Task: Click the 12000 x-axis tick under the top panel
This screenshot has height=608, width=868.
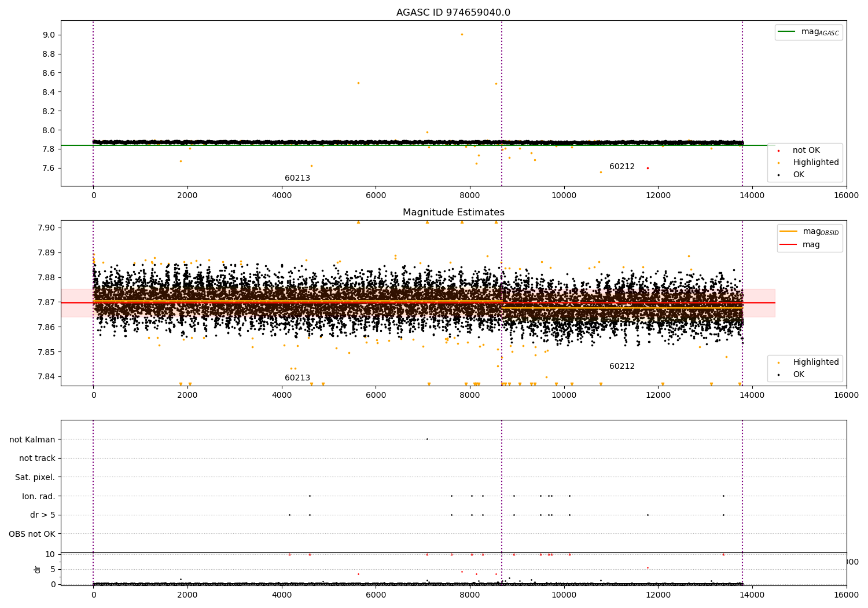Action: click(658, 196)
